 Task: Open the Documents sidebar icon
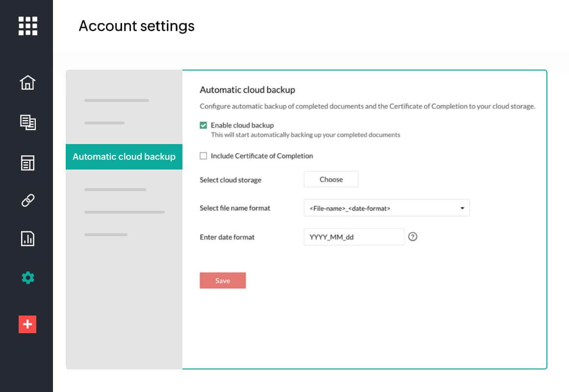click(x=27, y=122)
